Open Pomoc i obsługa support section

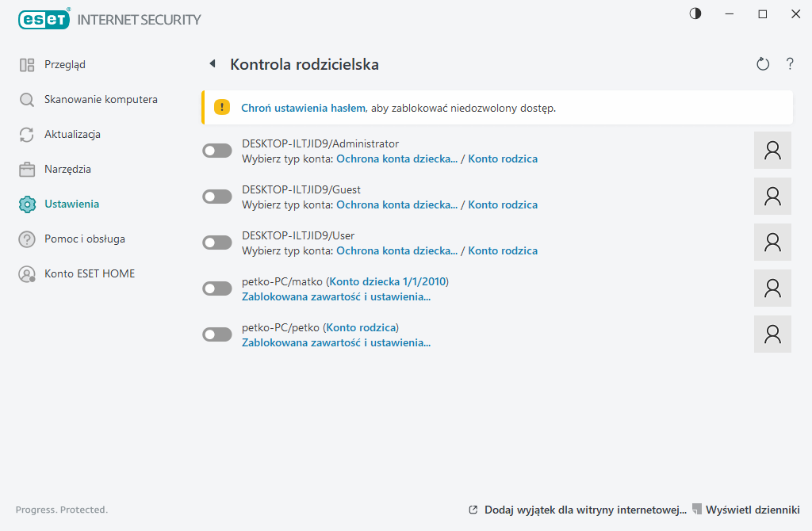pos(84,239)
